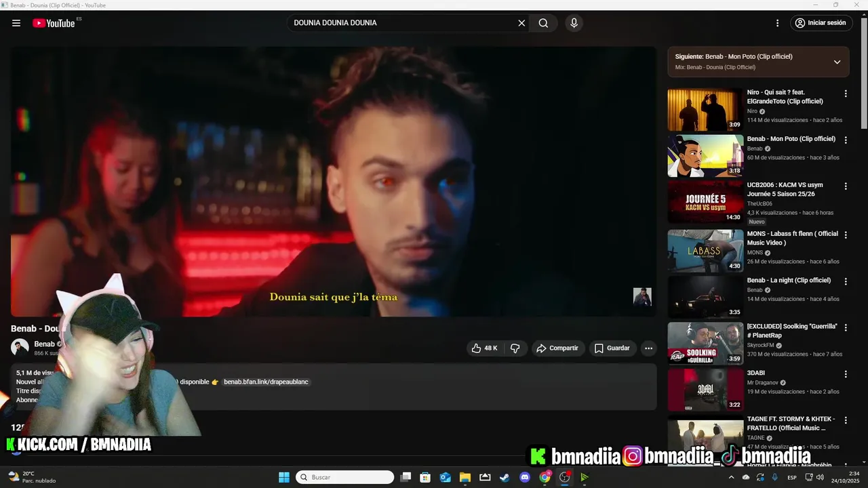The width and height of the screenshot is (868, 488).
Task: Open the weather widget 20°C Parc. nublado
Action: click(x=31, y=477)
